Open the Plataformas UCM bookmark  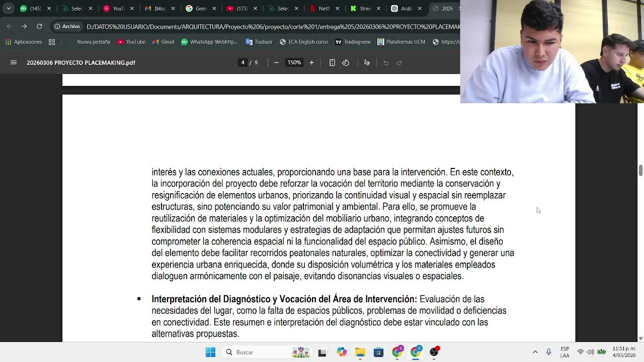tap(401, 42)
